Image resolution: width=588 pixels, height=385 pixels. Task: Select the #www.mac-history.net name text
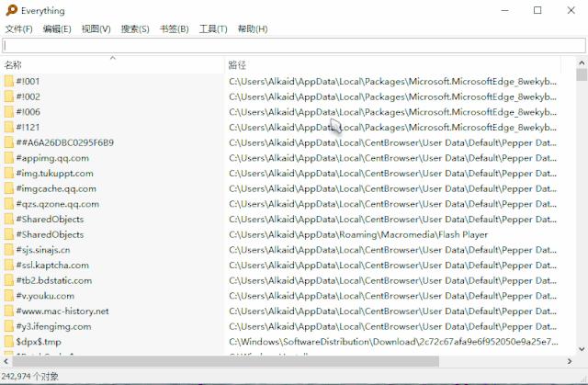62,311
